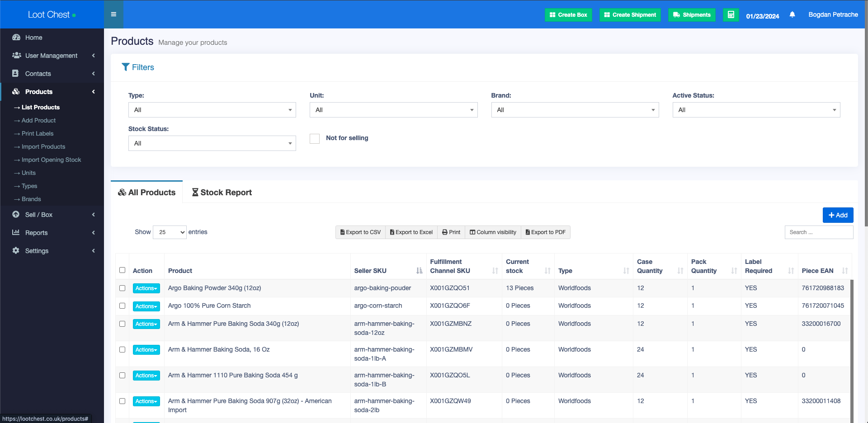Sort by Piece EAN sort icon

[x=845, y=271]
